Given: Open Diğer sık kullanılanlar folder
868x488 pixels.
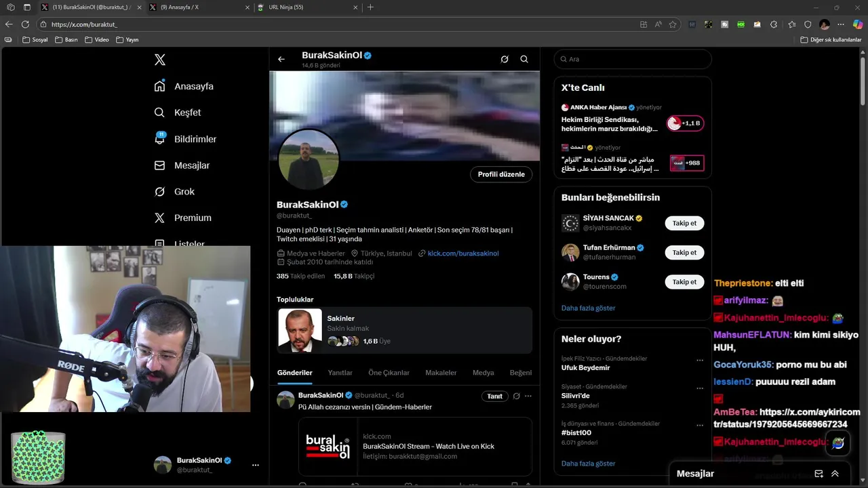Looking at the screenshot, I should pos(831,40).
